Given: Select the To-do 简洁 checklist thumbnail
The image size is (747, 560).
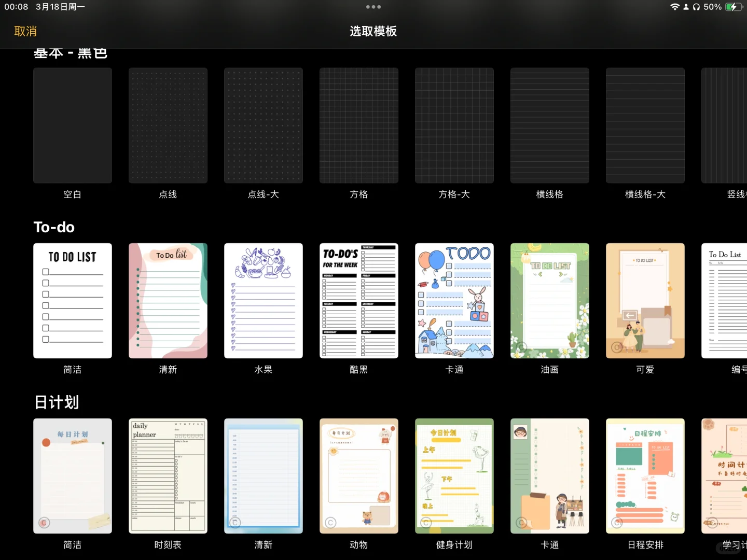Looking at the screenshot, I should 73,301.
